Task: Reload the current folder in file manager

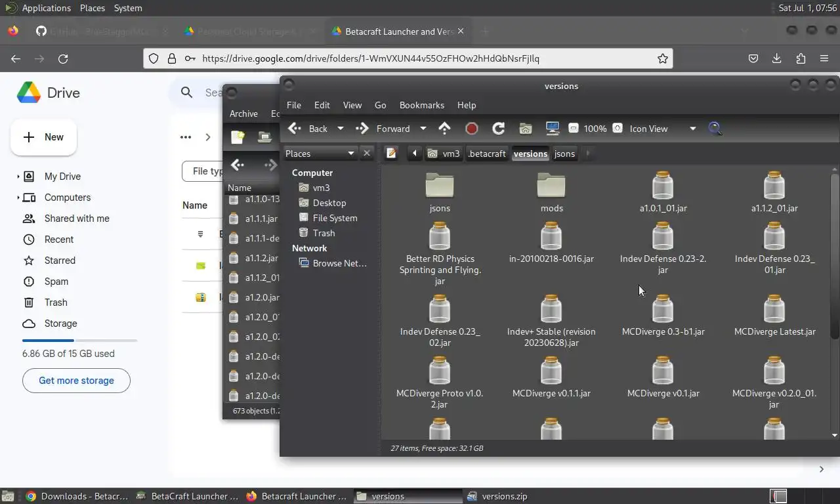Action: [498, 129]
